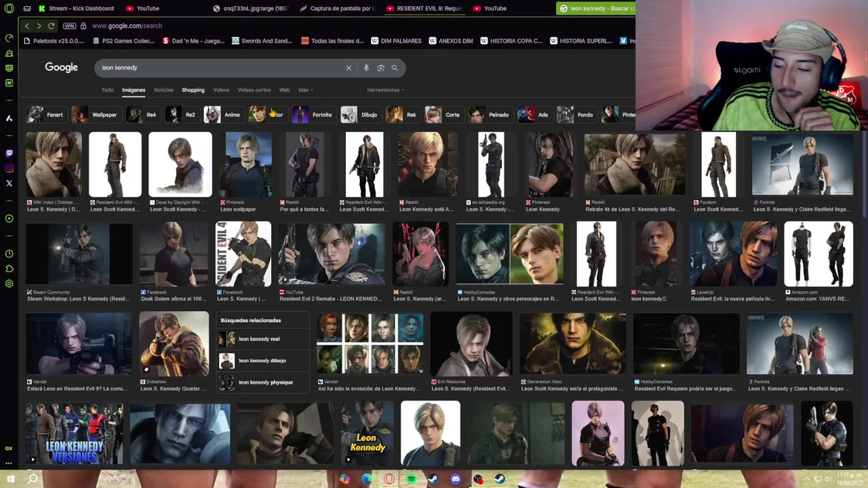Reload the page with refresh icon
Viewport: 868px width, 488px height.
(51, 26)
